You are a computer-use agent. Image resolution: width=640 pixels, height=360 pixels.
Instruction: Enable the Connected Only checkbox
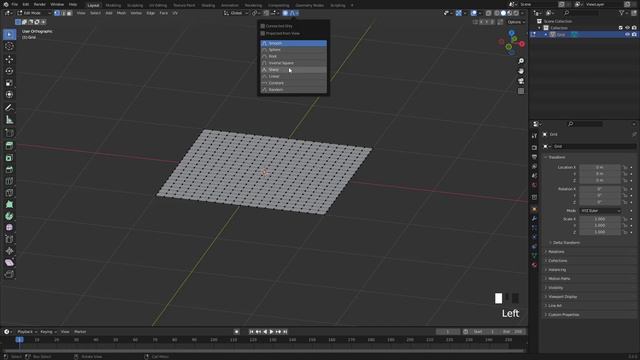tap(262, 26)
